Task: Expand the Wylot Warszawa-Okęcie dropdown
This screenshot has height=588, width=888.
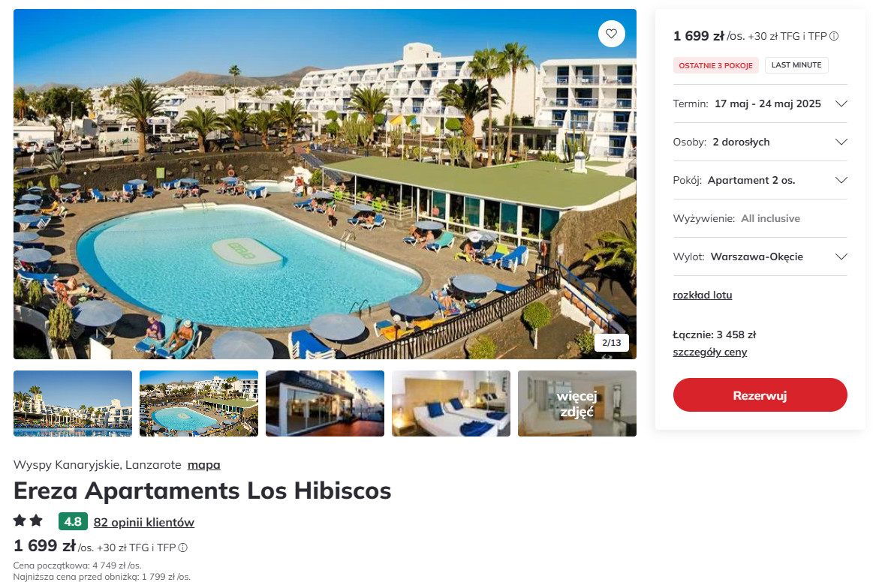Action: coord(760,256)
